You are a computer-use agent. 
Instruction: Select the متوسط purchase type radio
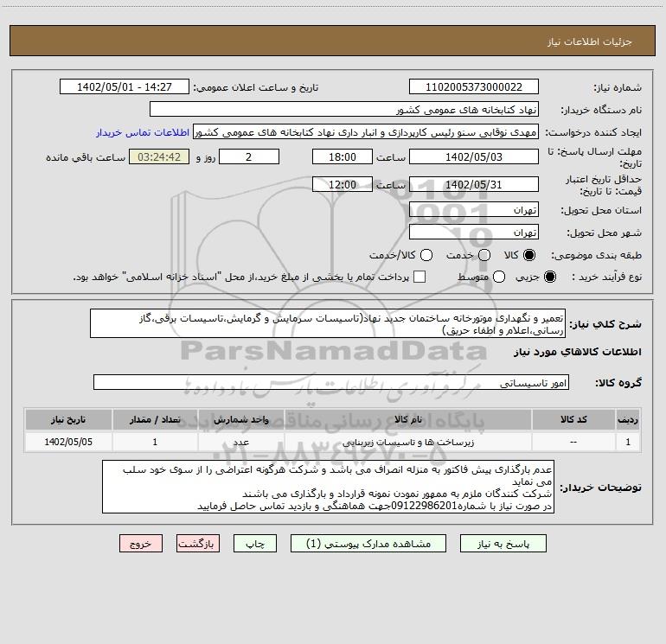coord(499,277)
